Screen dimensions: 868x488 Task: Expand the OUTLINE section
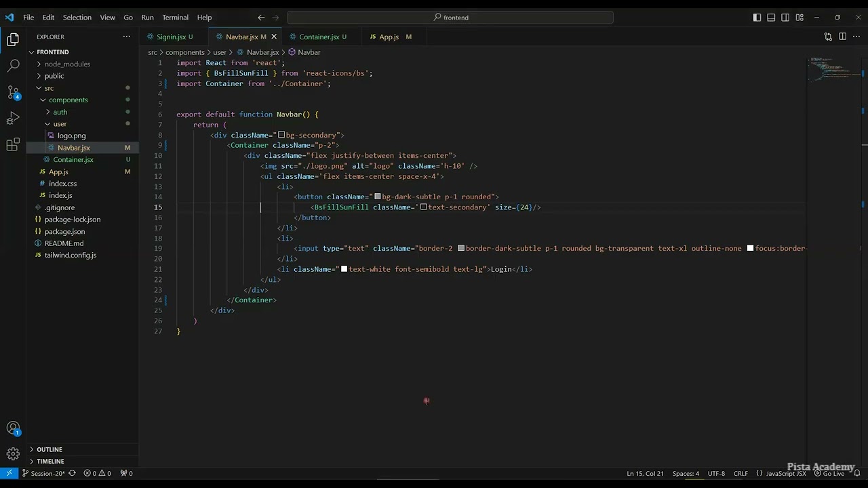coord(50,449)
